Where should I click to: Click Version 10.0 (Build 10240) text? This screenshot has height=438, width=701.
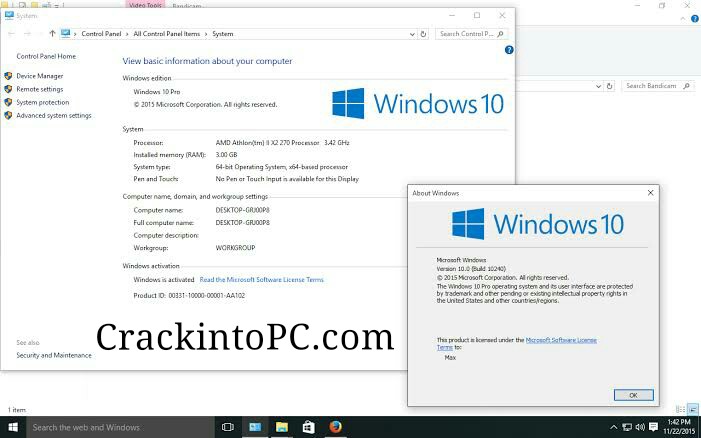[x=471, y=269]
